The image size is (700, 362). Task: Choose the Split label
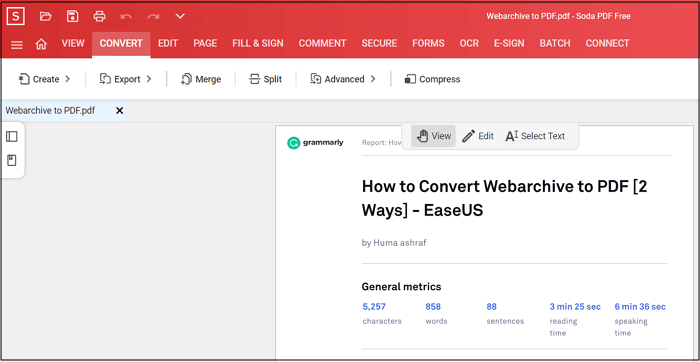point(273,79)
